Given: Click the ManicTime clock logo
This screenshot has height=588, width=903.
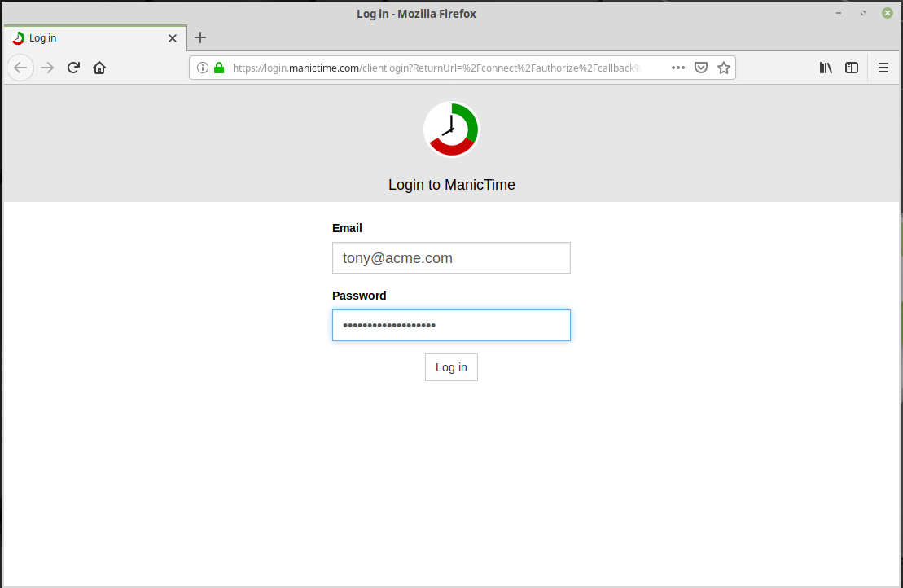Looking at the screenshot, I should (451, 129).
